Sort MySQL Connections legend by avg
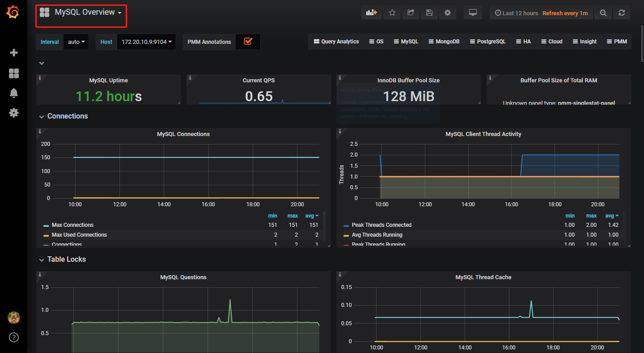Screen dimensions: 644x353 312,216
